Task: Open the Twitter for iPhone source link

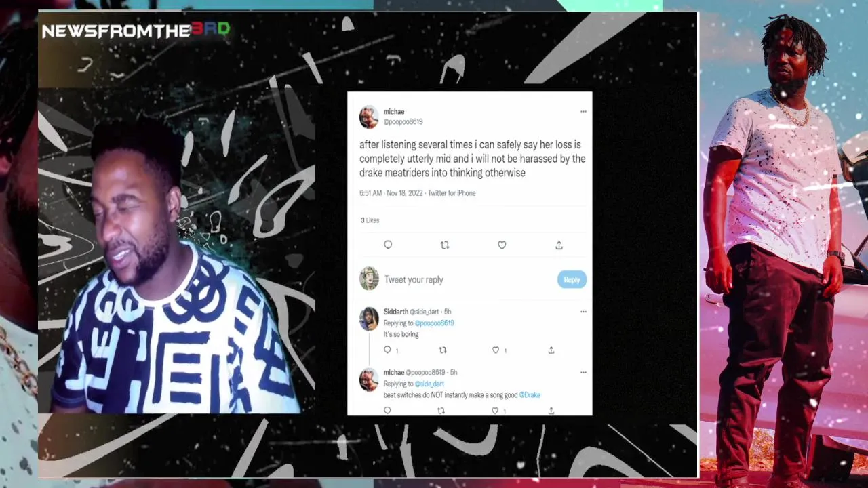Action: click(452, 193)
